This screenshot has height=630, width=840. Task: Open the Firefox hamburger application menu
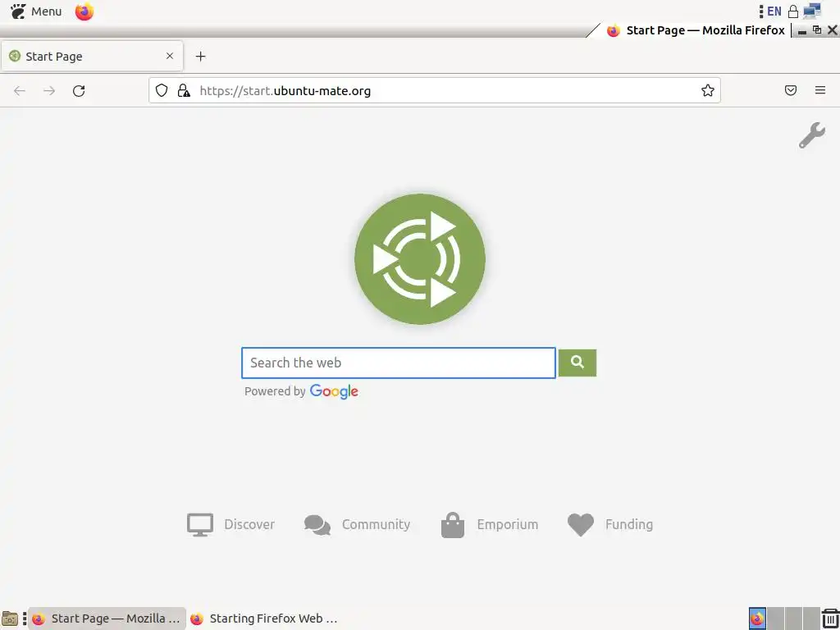coord(820,90)
